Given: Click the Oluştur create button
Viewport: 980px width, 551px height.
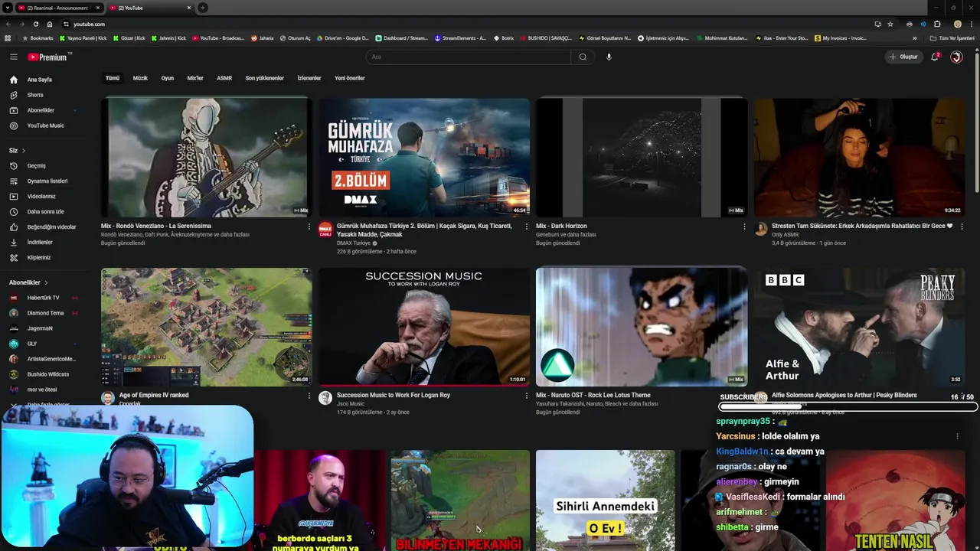Looking at the screenshot, I should 903,57.
